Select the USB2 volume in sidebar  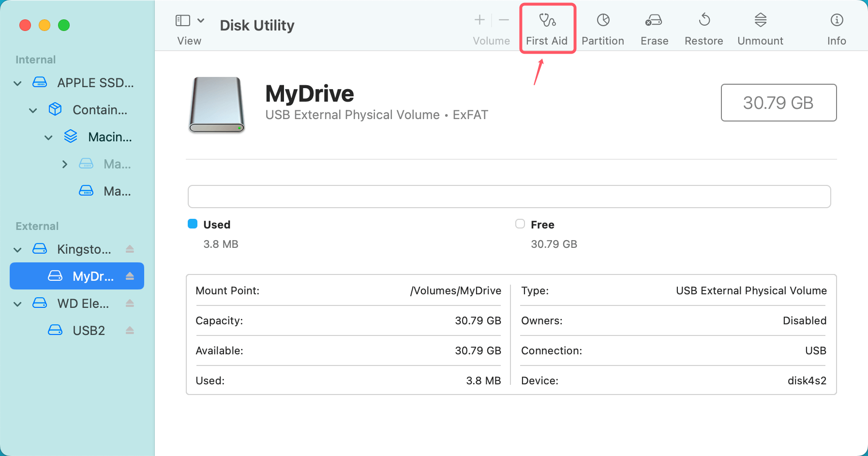click(x=89, y=330)
